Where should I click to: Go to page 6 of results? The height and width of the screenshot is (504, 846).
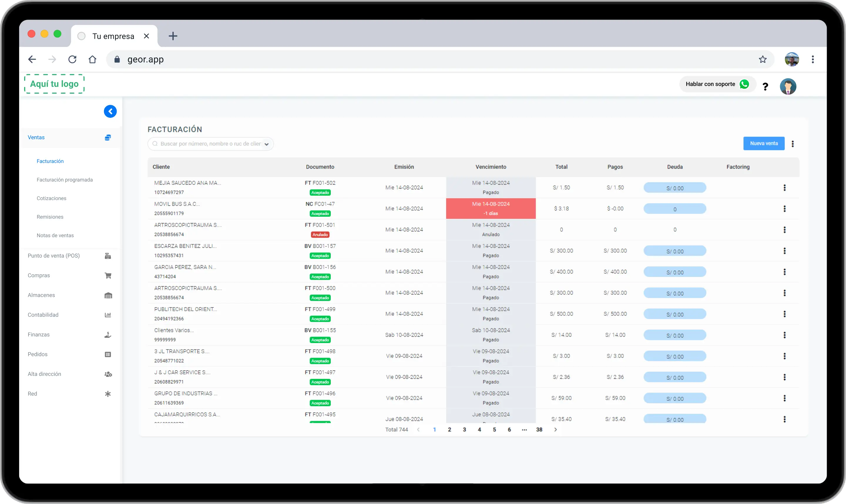click(x=509, y=430)
